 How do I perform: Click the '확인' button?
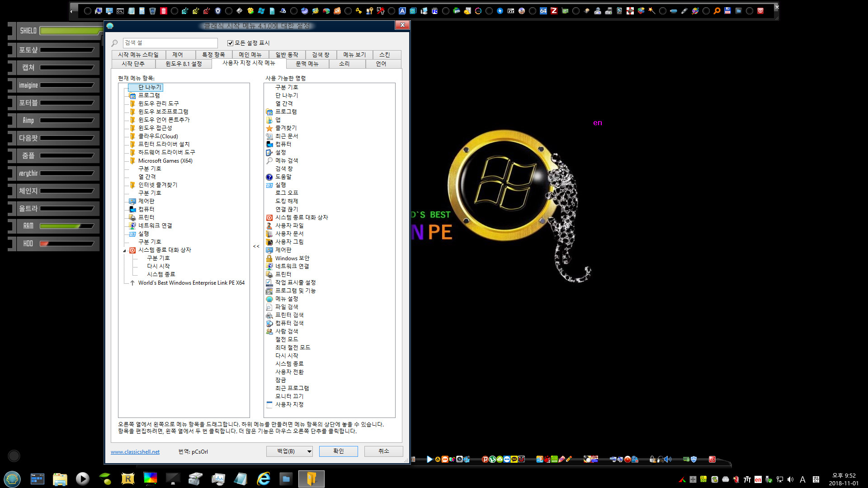pos(338,451)
